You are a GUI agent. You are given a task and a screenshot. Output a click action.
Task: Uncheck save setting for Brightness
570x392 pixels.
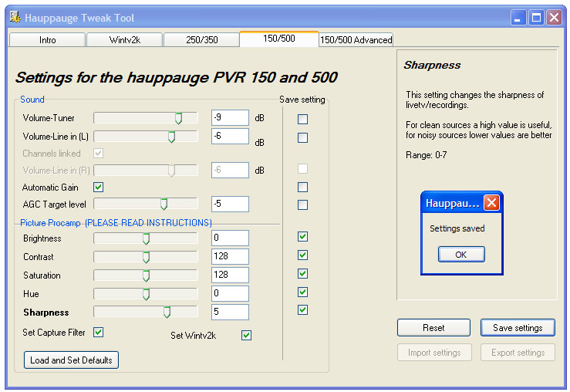[x=302, y=237]
